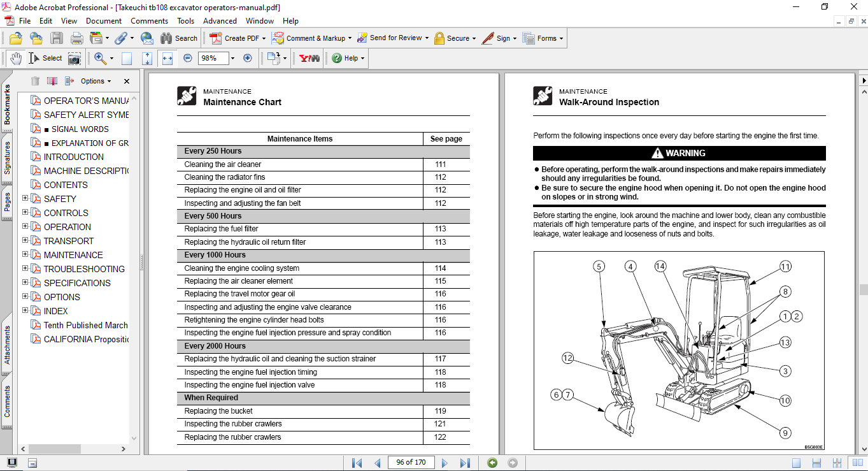Toggle Fit Width page view
Screen dimensions: 868x471
(167, 58)
